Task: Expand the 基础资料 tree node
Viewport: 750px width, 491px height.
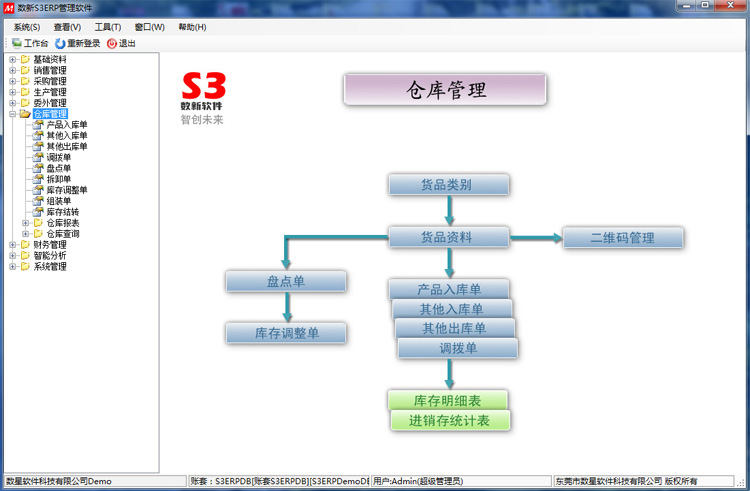Action: 12,59
